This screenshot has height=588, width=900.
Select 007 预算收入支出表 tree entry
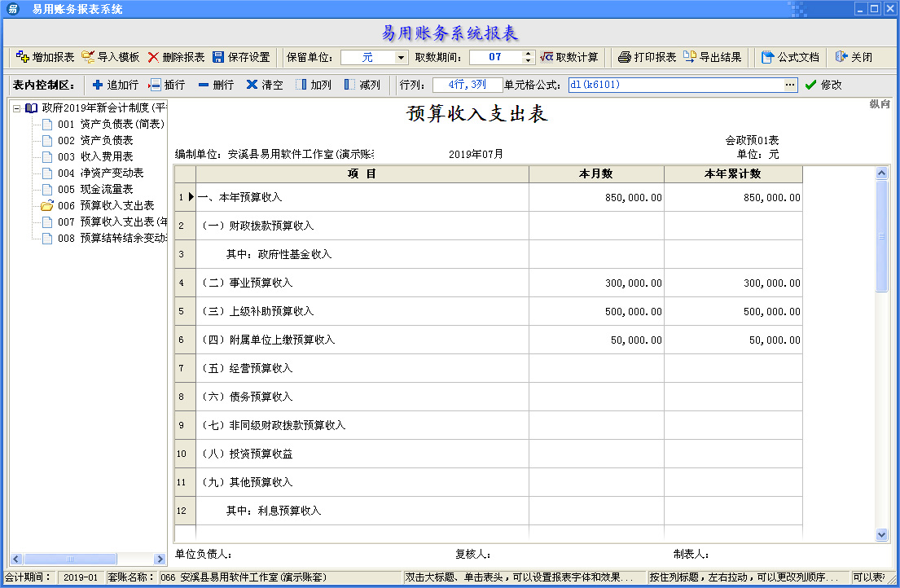pyautogui.click(x=112, y=222)
